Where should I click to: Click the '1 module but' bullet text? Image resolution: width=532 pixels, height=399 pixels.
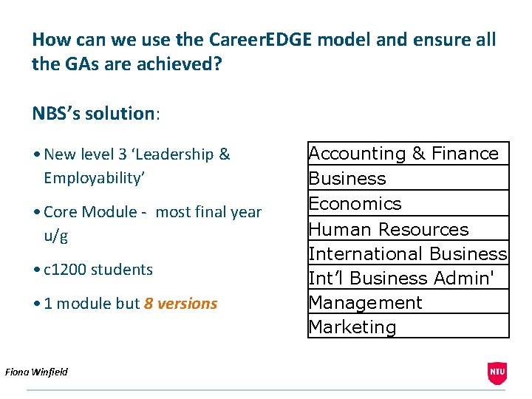coord(92,304)
